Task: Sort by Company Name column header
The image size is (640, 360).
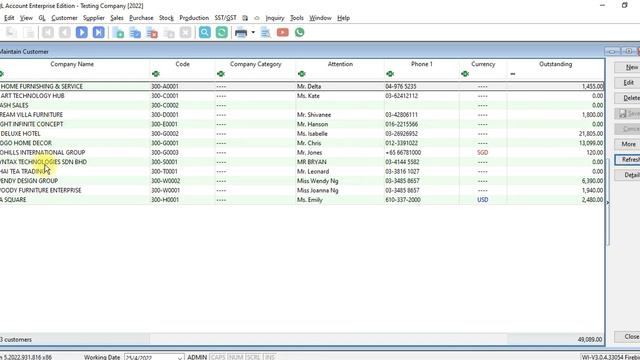Action: click(x=72, y=64)
